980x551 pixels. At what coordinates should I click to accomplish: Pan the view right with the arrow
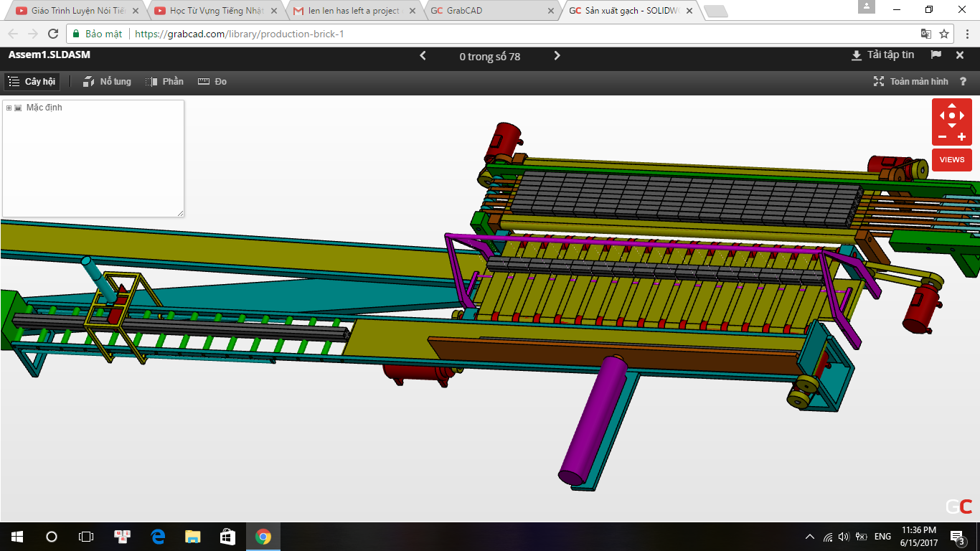963,116
